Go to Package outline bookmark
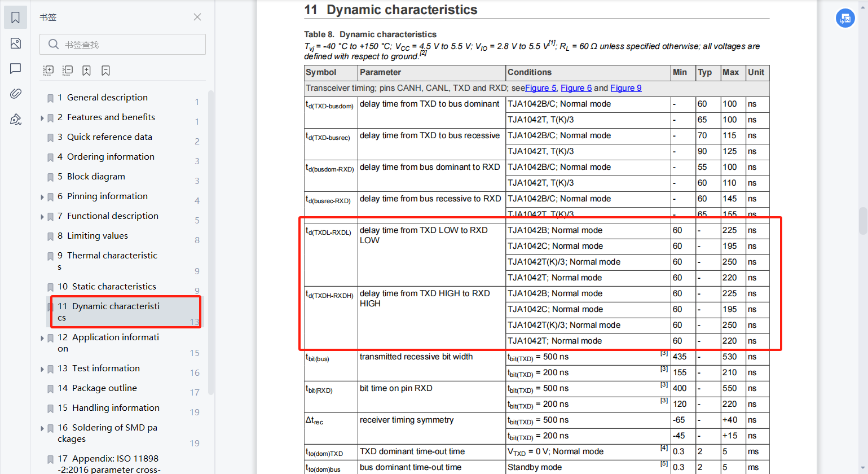The width and height of the screenshot is (868, 474). (x=97, y=388)
